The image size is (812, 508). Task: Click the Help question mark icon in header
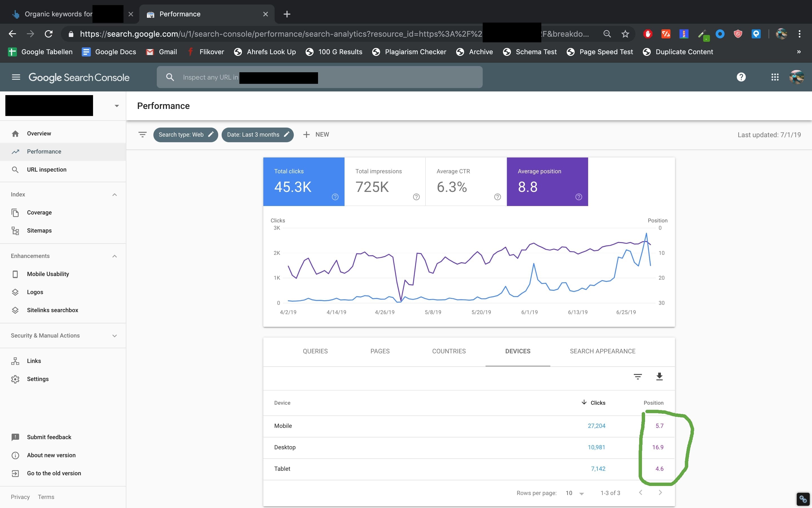[x=741, y=77]
